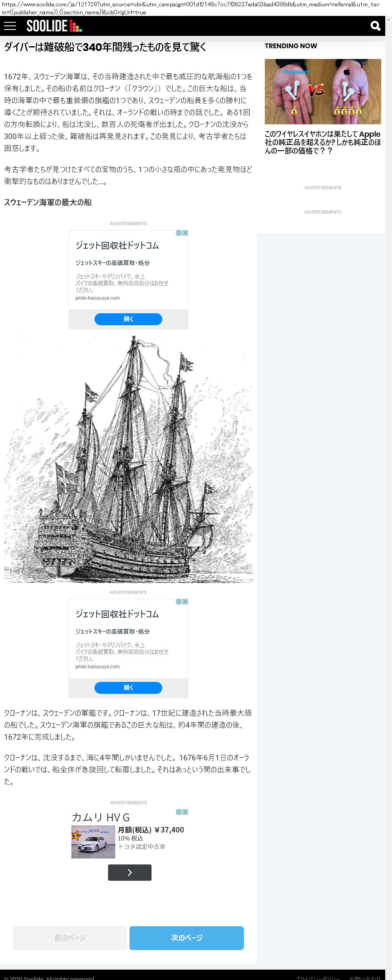Close the first jet ski ad
The image size is (392, 980).
[185, 233]
